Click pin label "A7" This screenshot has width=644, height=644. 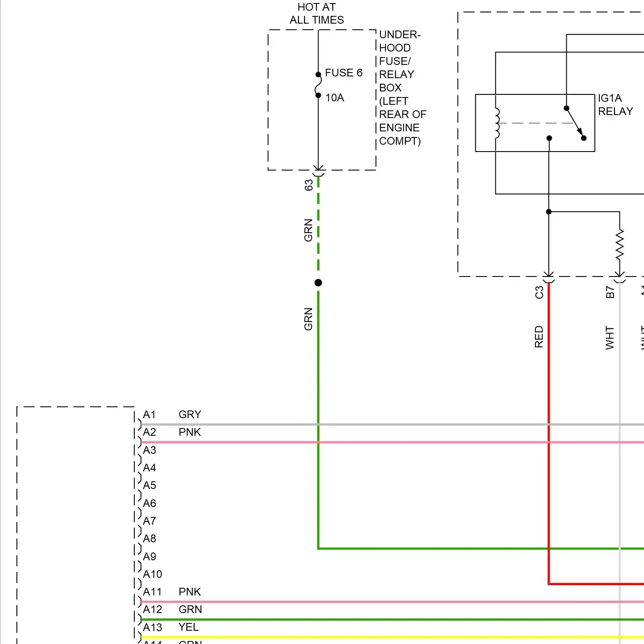149,521
